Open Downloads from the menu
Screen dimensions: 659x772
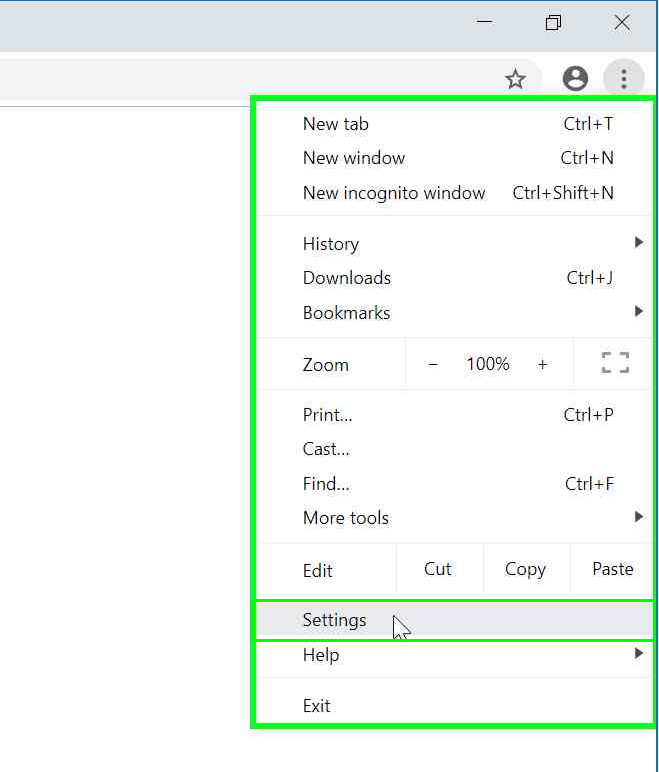tap(454, 278)
